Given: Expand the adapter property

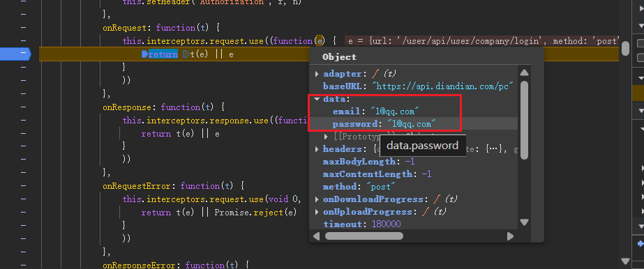Looking at the screenshot, I should [317, 75].
